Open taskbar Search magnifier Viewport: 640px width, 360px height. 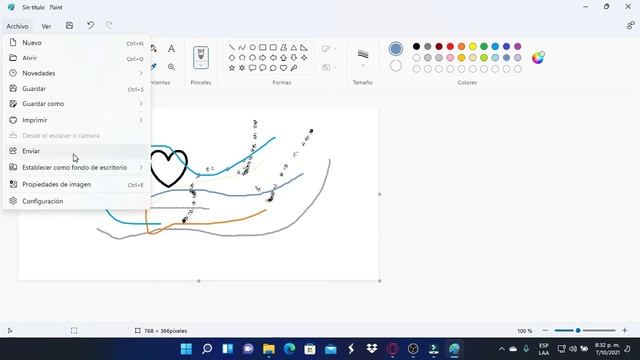pyautogui.click(x=207, y=349)
